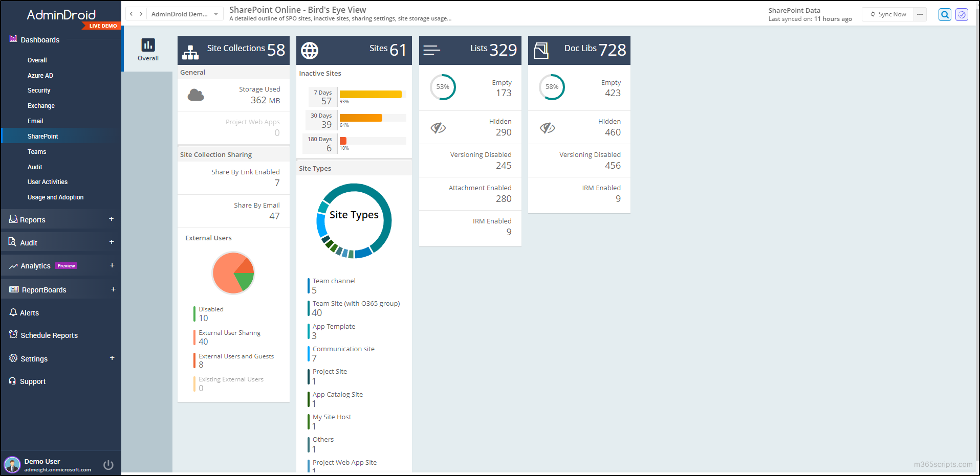Click the Doc Libs 58% empty gauge

click(552, 87)
